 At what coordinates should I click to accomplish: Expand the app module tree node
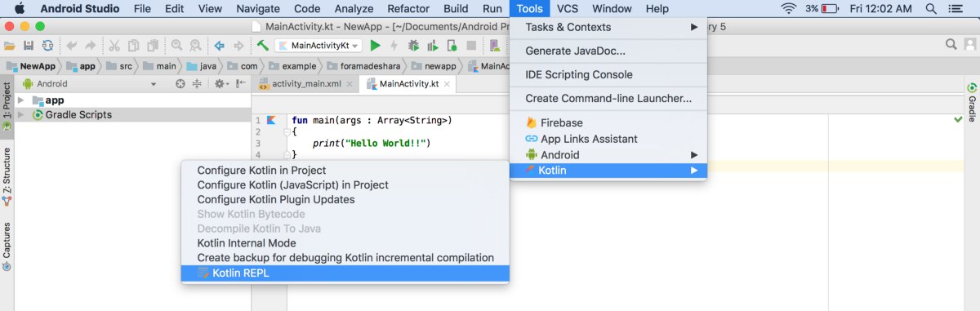coord(21,100)
